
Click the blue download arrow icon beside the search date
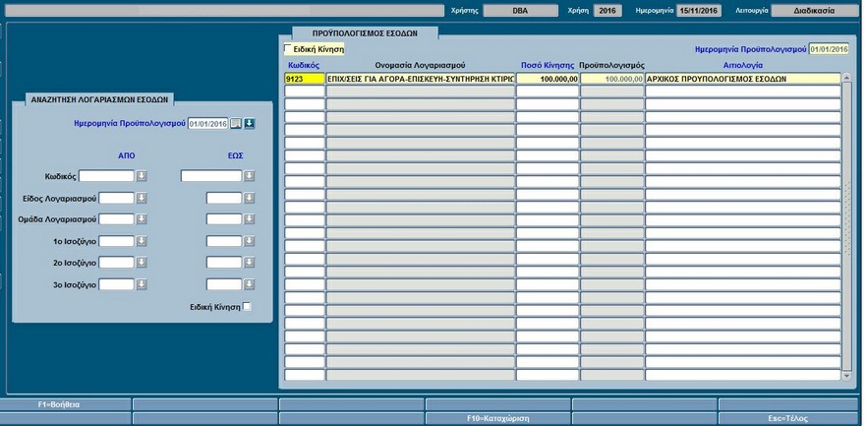250,124
